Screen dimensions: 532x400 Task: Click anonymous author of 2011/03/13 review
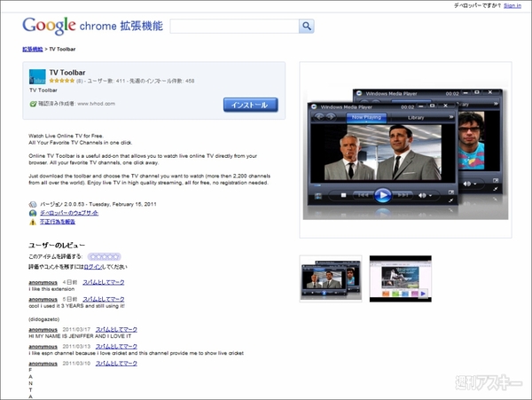(x=43, y=347)
